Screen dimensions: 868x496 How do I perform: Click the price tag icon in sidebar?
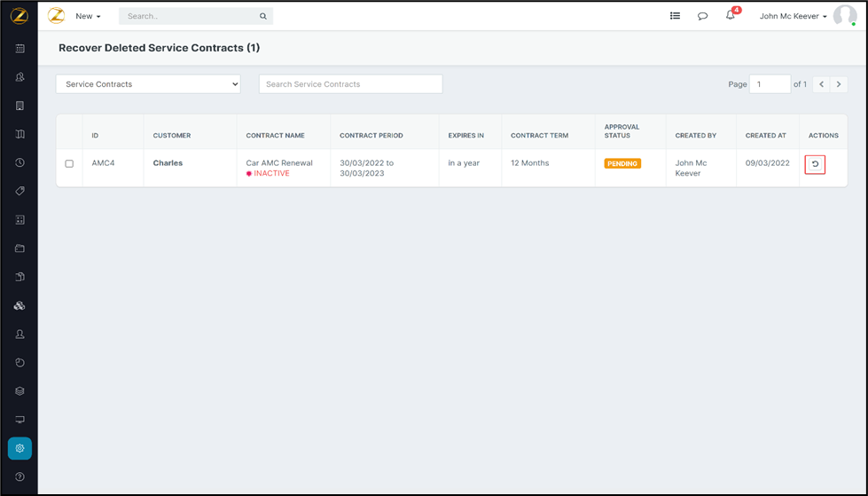pos(20,192)
